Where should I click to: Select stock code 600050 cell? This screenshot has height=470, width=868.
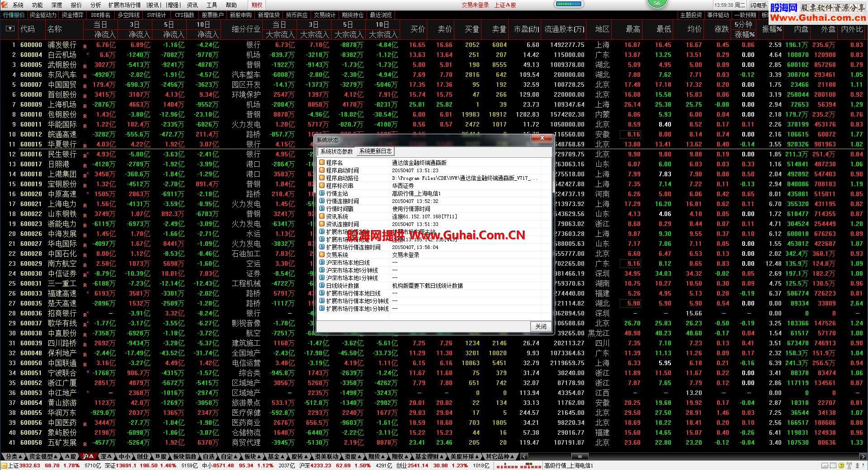(x=31, y=363)
